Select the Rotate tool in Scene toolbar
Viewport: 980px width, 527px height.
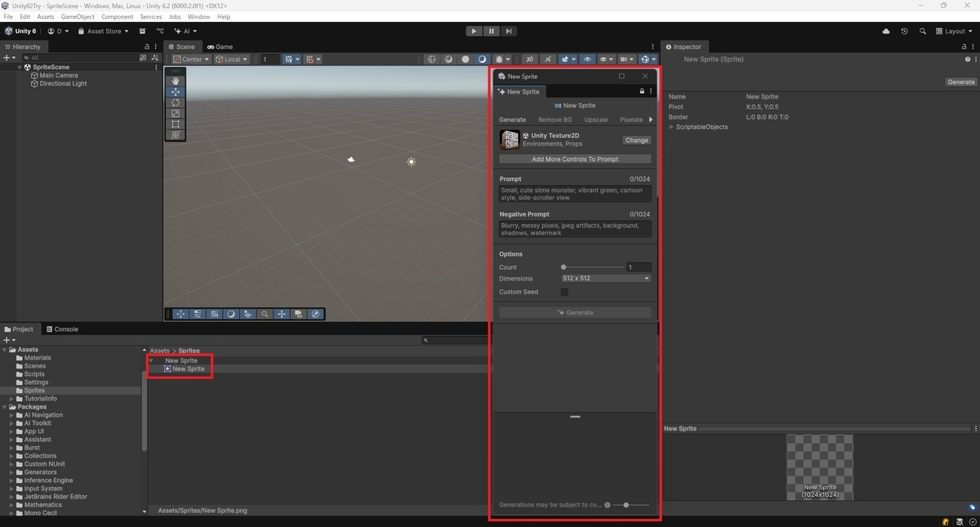176,103
